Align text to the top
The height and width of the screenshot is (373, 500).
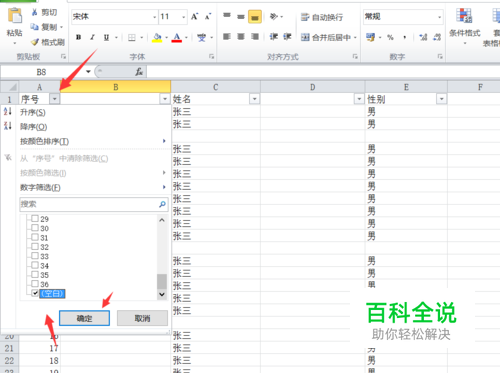[227, 16]
